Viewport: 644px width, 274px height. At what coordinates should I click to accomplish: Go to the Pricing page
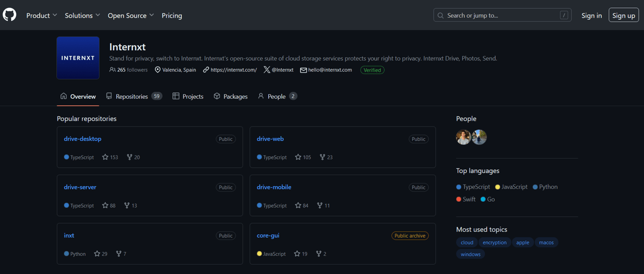(172, 16)
